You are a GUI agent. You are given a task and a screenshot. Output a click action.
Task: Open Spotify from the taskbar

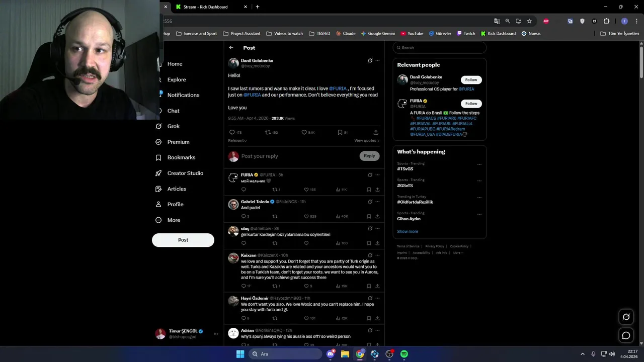click(404, 354)
